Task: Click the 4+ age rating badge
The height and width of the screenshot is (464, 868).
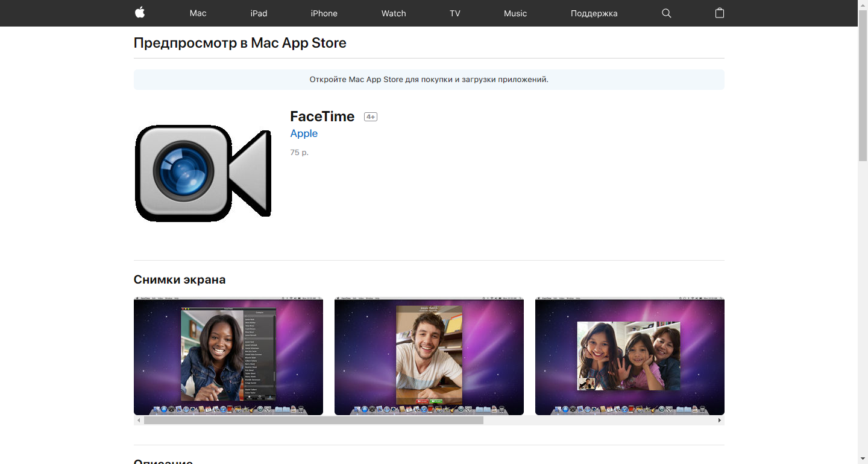Action: pyautogui.click(x=370, y=116)
